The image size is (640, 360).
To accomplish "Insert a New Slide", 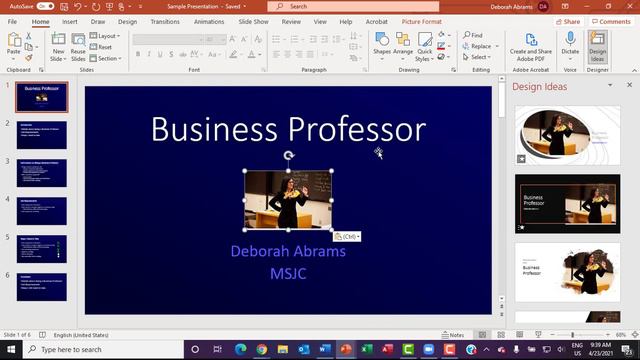I will click(x=58, y=47).
